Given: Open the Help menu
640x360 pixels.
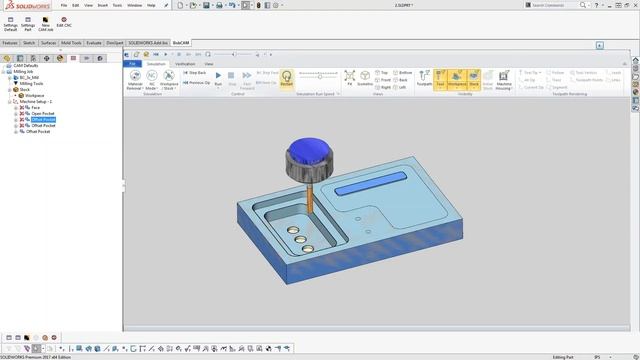Looking at the screenshot, I should (x=151, y=5).
